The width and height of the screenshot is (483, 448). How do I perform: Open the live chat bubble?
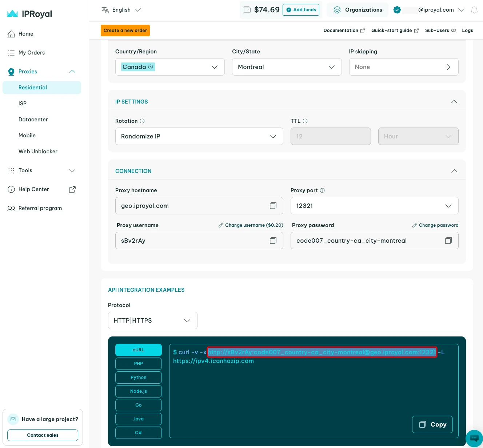coord(474,439)
